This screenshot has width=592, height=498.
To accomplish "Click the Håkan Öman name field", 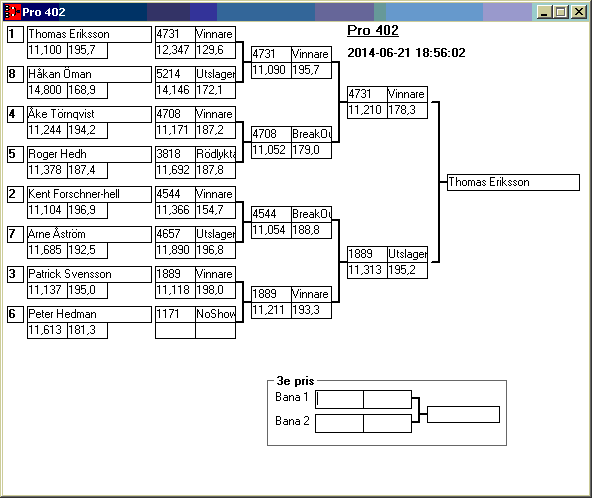I will click(x=89, y=74).
